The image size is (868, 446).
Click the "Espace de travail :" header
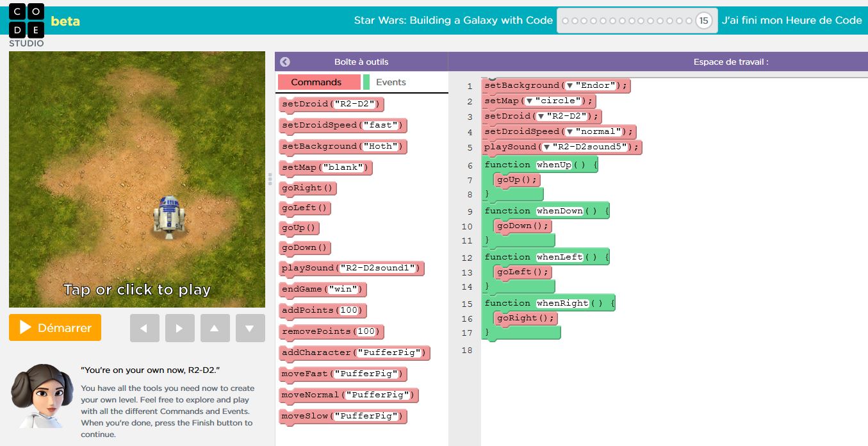731,62
